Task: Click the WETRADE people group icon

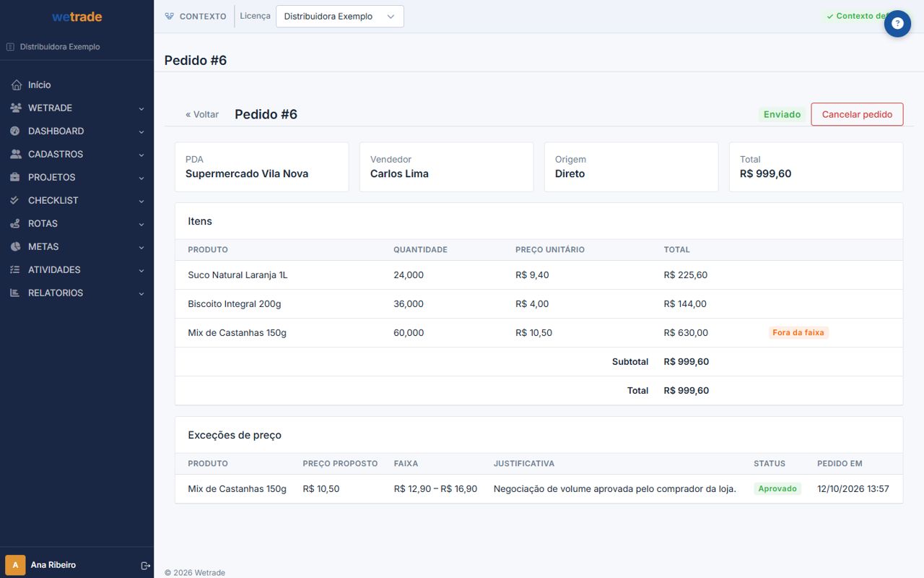Action: tap(16, 108)
